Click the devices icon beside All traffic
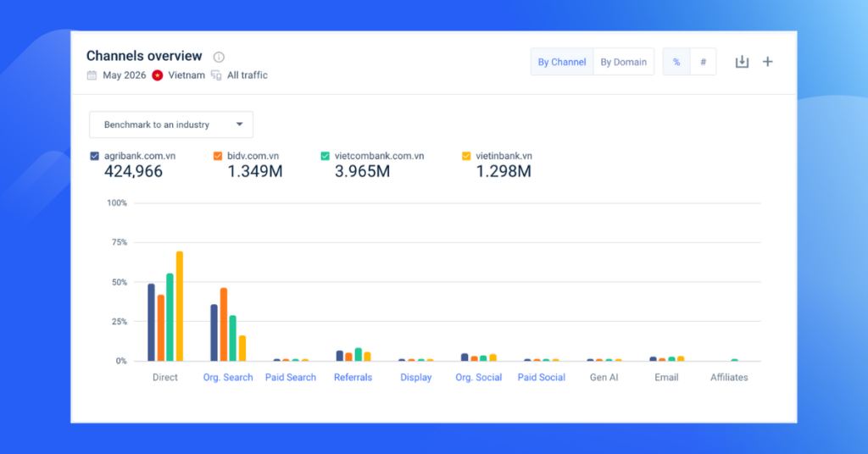 [x=216, y=75]
